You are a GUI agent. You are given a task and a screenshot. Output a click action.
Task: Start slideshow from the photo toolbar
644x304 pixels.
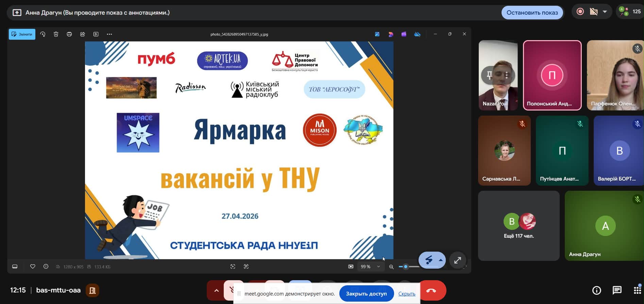coord(96,34)
